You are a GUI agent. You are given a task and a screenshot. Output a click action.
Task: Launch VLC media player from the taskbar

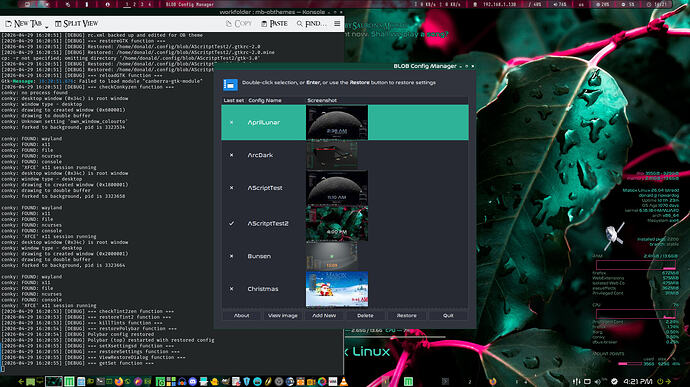pyautogui.click(x=343, y=381)
